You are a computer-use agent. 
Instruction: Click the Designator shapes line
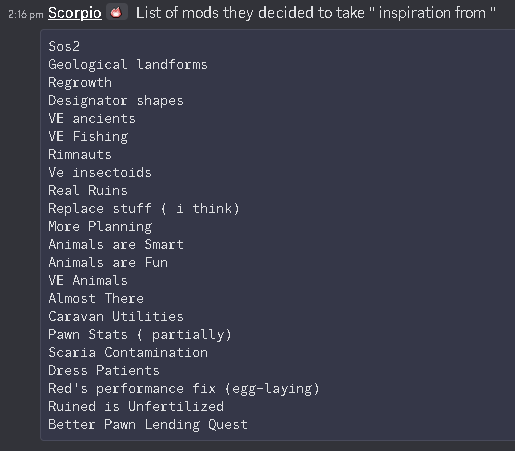116,100
